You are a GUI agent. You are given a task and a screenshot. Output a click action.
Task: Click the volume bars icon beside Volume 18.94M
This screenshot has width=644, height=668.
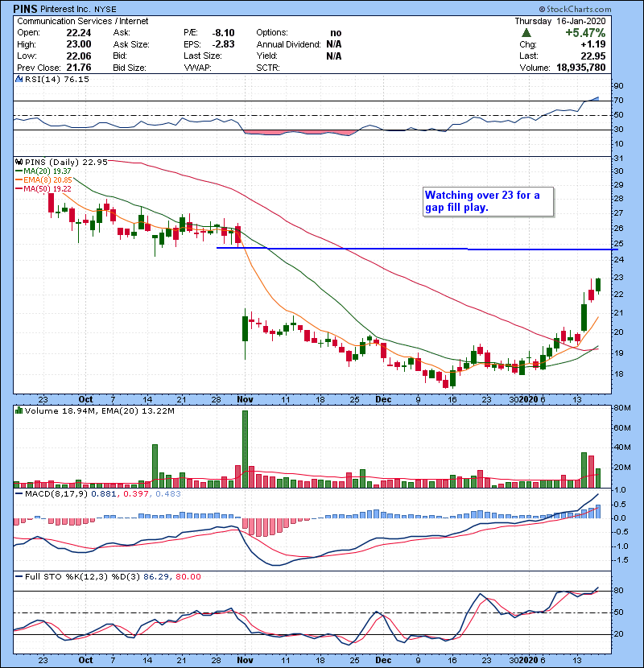coord(19,410)
